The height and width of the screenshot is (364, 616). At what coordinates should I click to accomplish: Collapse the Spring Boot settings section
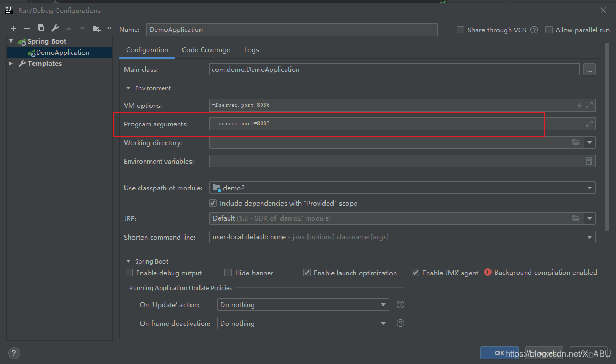coord(128,261)
